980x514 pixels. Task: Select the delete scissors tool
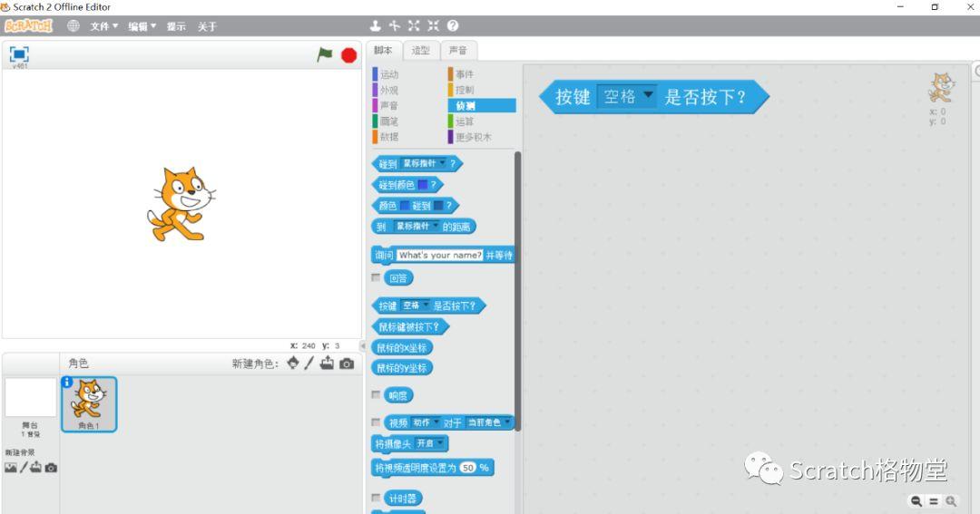(x=395, y=25)
